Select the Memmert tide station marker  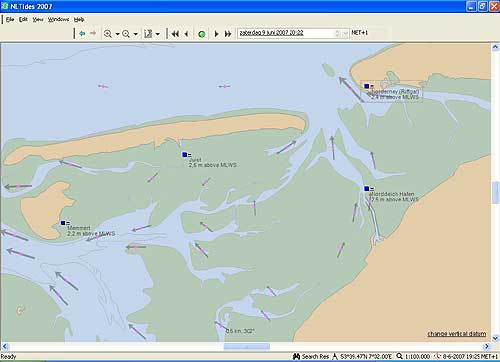click(63, 223)
